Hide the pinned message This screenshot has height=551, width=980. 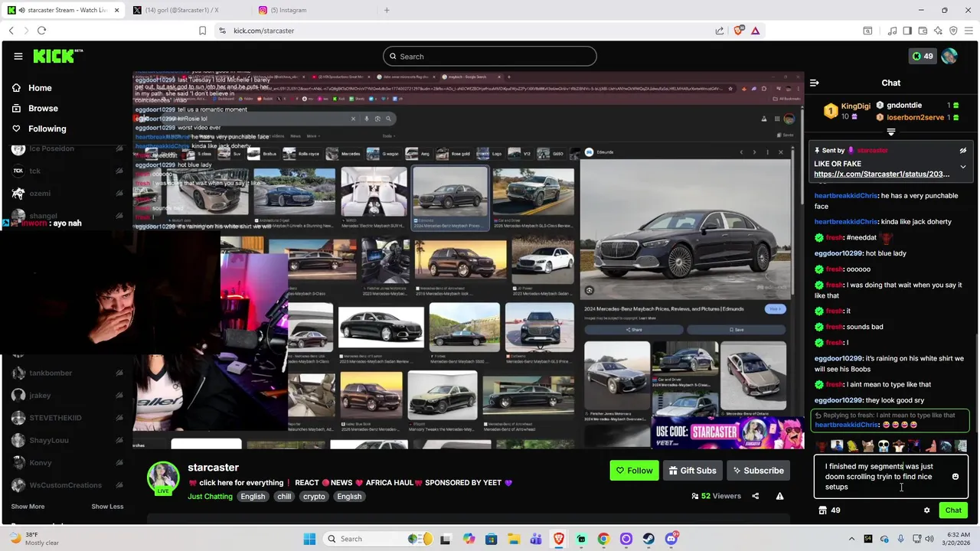[x=963, y=151]
